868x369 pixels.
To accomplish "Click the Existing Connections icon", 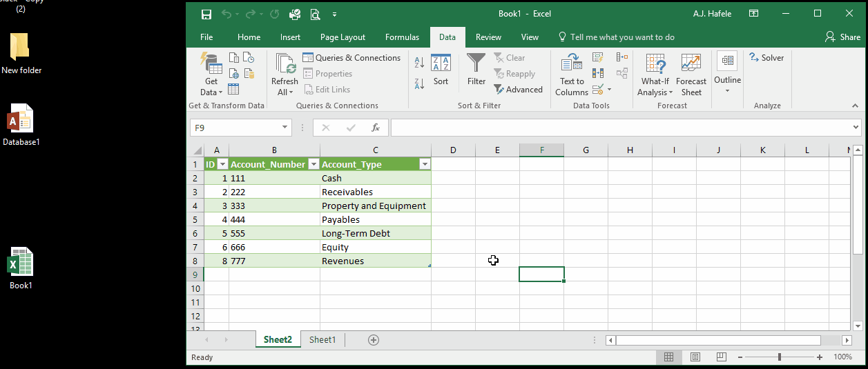I will tap(248, 73).
